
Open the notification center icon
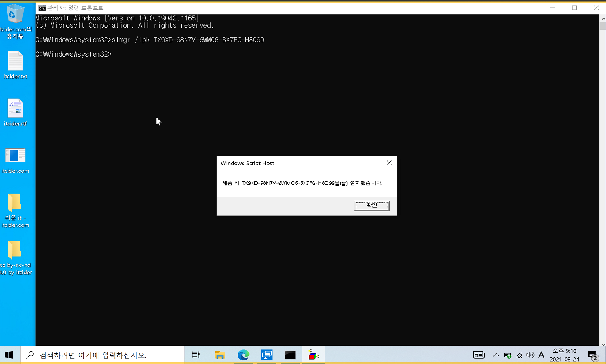pos(593,355)
